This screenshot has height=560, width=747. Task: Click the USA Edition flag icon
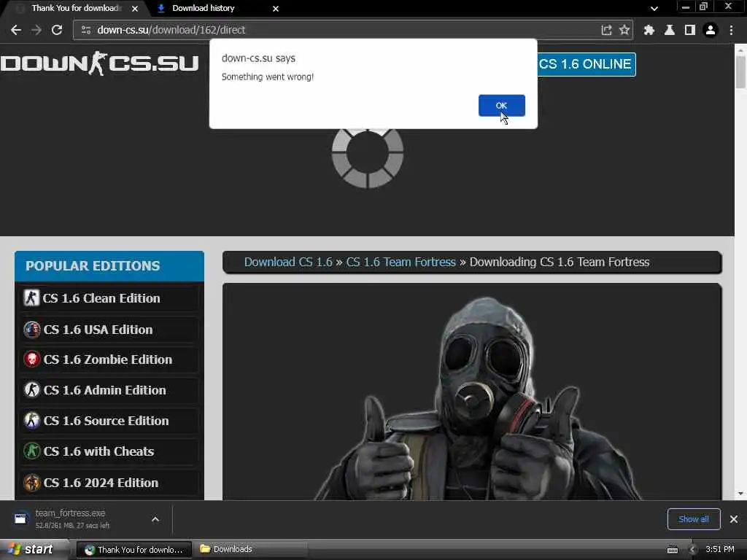(x=31, y=330)
